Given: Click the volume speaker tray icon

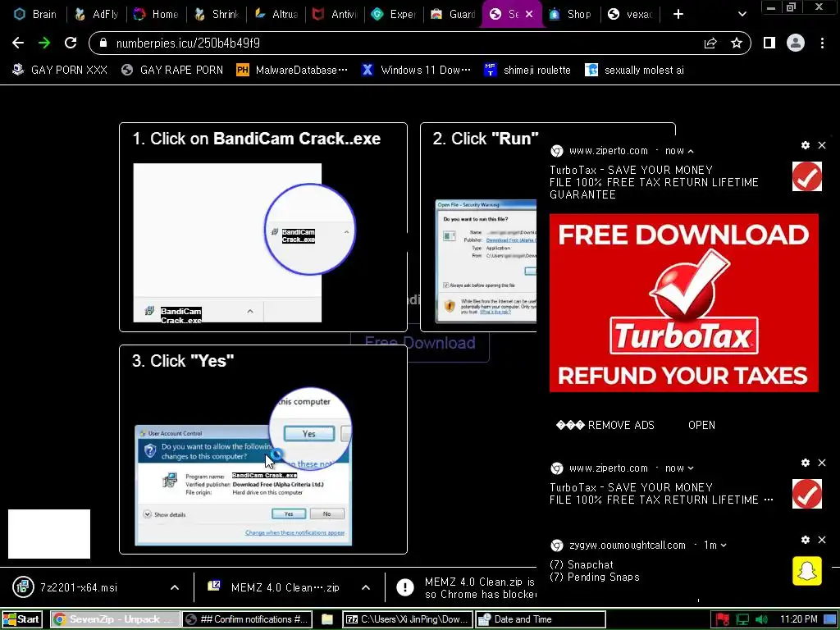Looking at the screenshot, I should (x=761, y=620).
